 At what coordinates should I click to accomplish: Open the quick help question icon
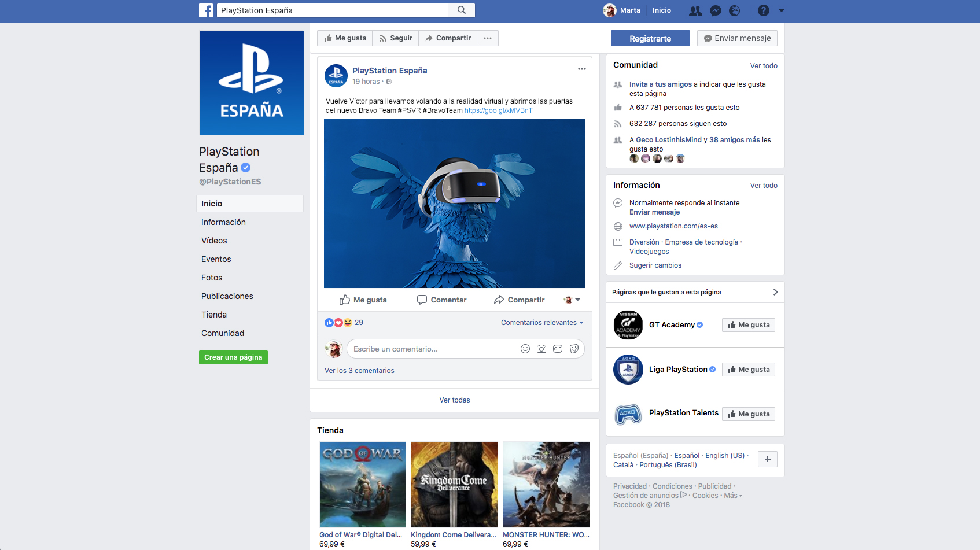764,10
